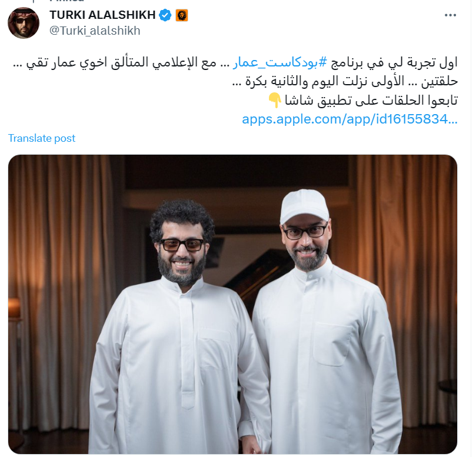Click Translate post
The height and width of the screenshot is (457, 476).
click(42, 138)
